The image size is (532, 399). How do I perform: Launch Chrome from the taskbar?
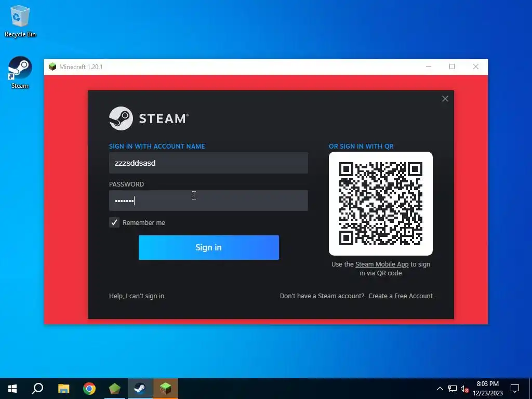coord(89,389)
